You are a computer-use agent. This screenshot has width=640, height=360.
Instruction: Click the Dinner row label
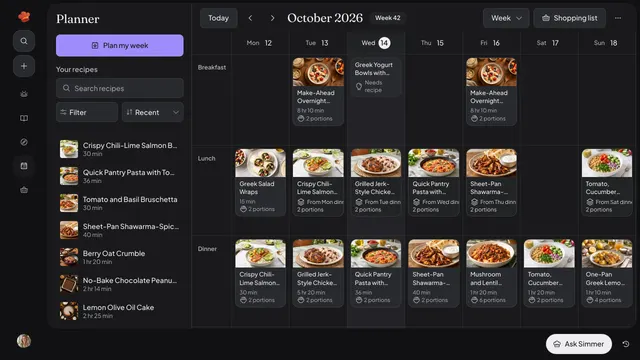[x=207, y=249]
